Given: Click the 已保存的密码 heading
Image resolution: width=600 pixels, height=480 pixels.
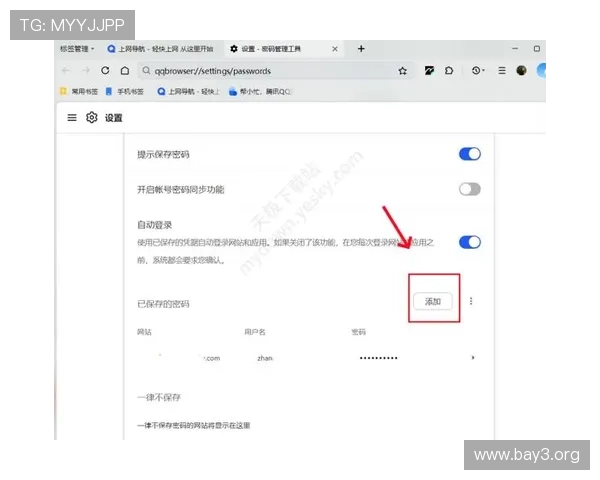Looking at the screenshot, I should click(x=163, y=304).
